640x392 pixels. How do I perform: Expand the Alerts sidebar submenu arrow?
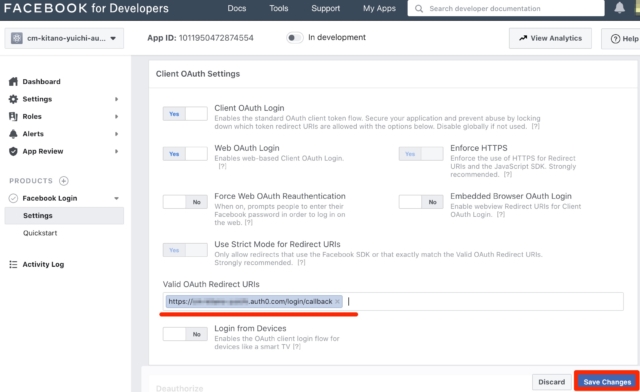pos(116,134)
